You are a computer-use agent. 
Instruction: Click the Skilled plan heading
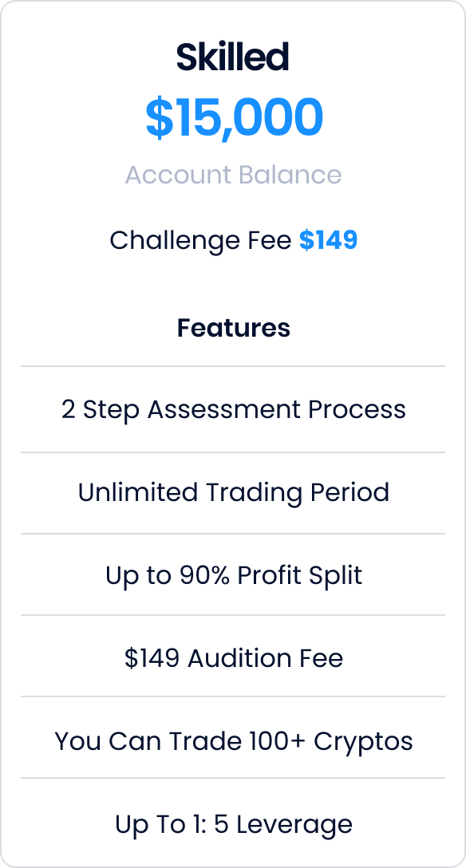tap(233, 57)
